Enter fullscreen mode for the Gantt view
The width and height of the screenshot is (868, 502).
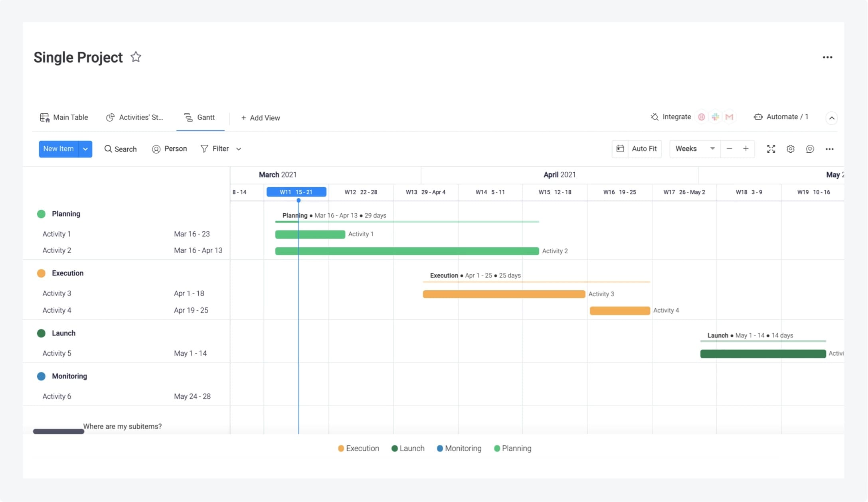771,149
